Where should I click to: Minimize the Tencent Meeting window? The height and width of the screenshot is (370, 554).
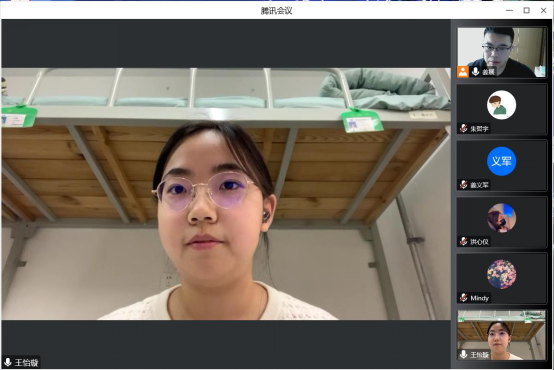coord(509,11)
